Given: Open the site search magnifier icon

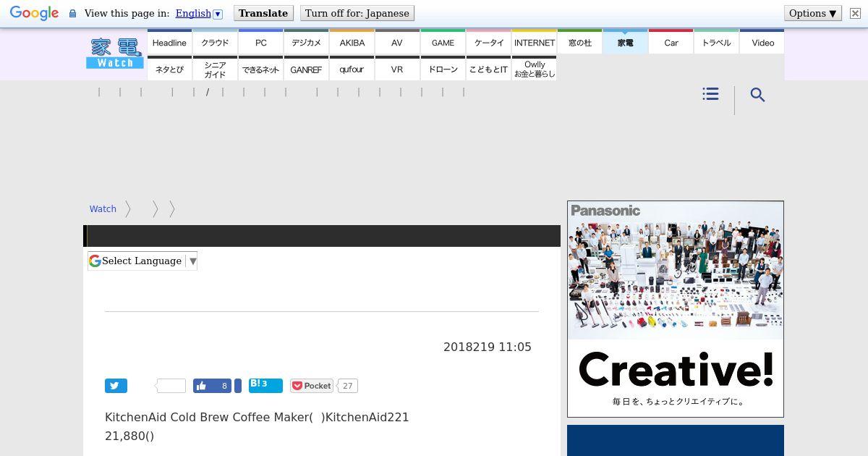Looking at the screenshot, I should tap(757, 95).
